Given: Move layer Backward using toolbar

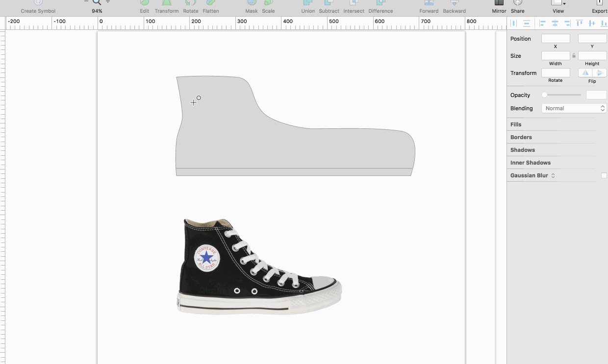Looking at the screenshot, I should click(455, 7).
